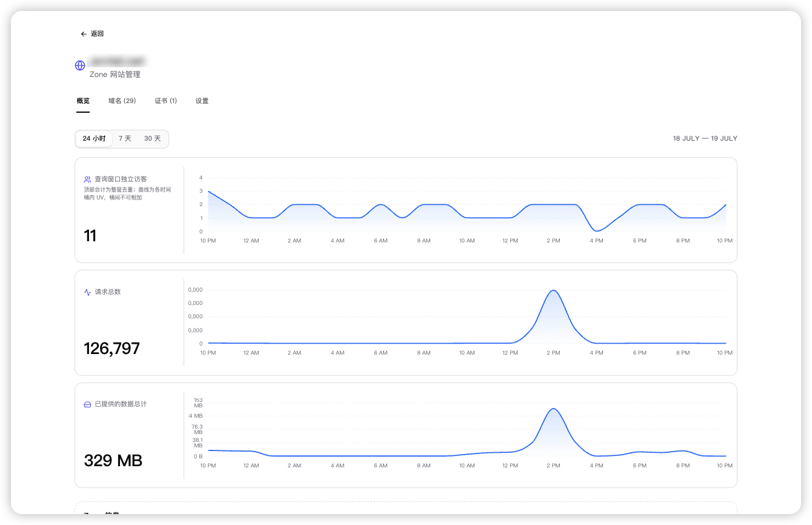Select the 7 天 time range

click(125, 139)
